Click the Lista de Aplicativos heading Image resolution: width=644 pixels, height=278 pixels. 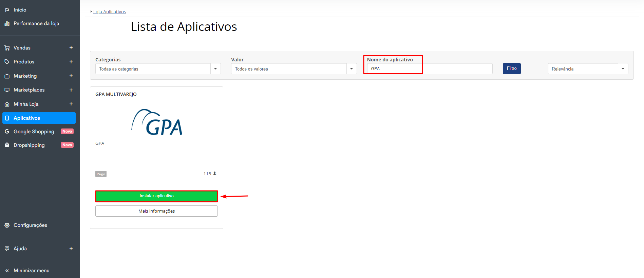tap(184, 26)
